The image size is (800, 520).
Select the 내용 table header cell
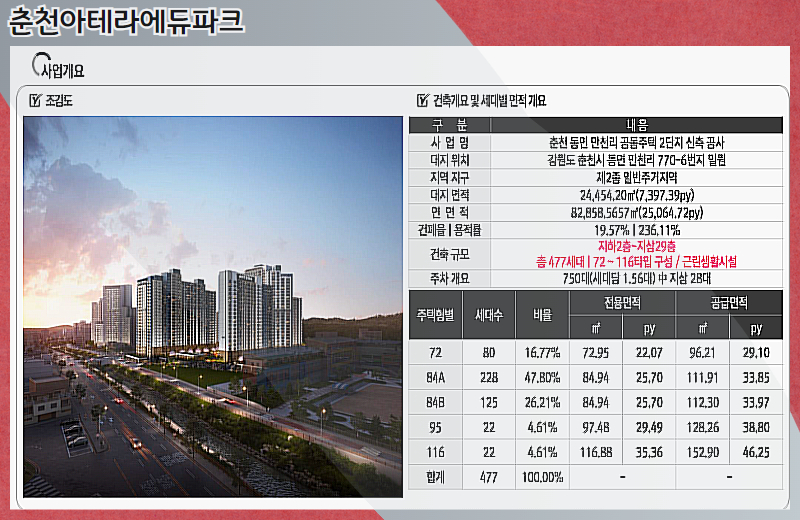(x=637, y=125)
